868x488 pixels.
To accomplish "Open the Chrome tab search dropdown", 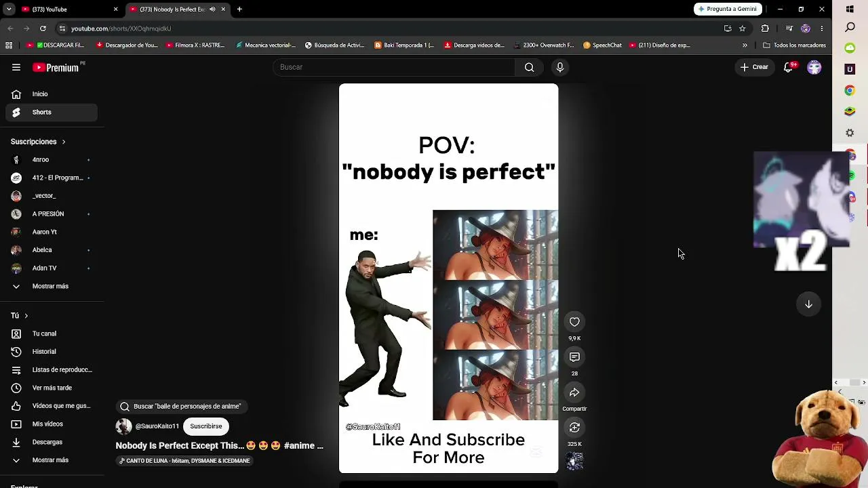I will click(9, 9).
